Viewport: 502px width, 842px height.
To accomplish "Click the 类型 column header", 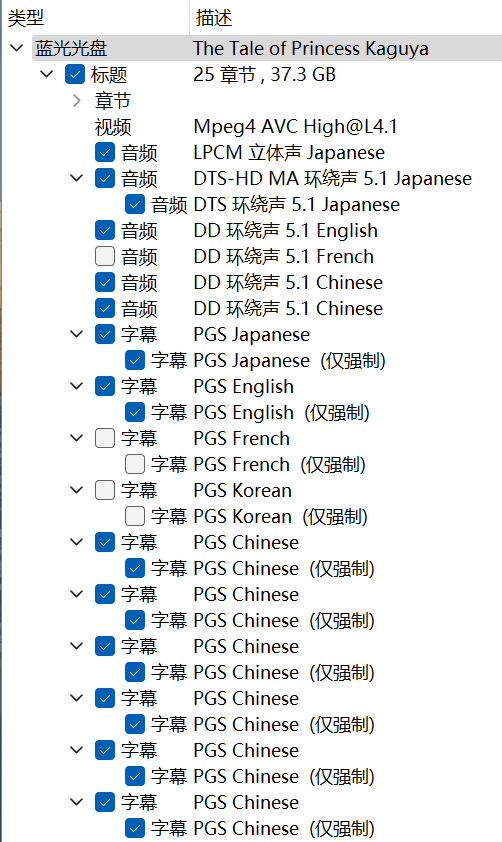I will pyautogui.click(x=26, y=18).
